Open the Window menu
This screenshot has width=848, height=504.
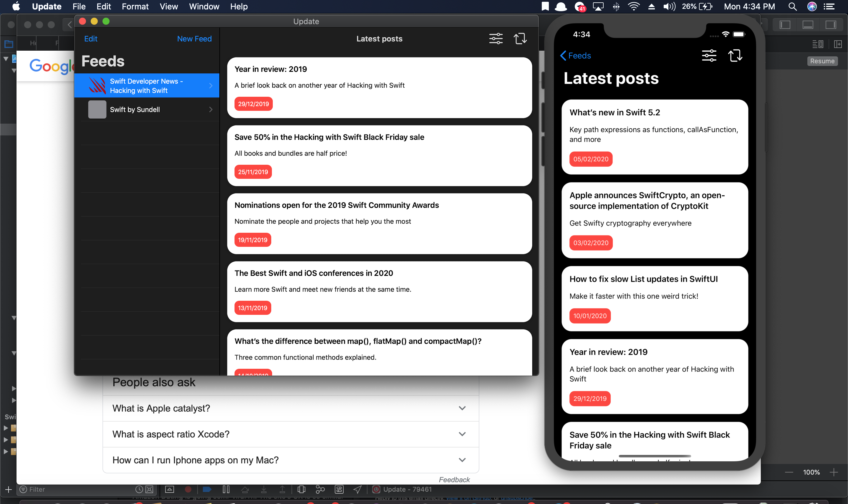pyautogui.click(x=204, y=6)
